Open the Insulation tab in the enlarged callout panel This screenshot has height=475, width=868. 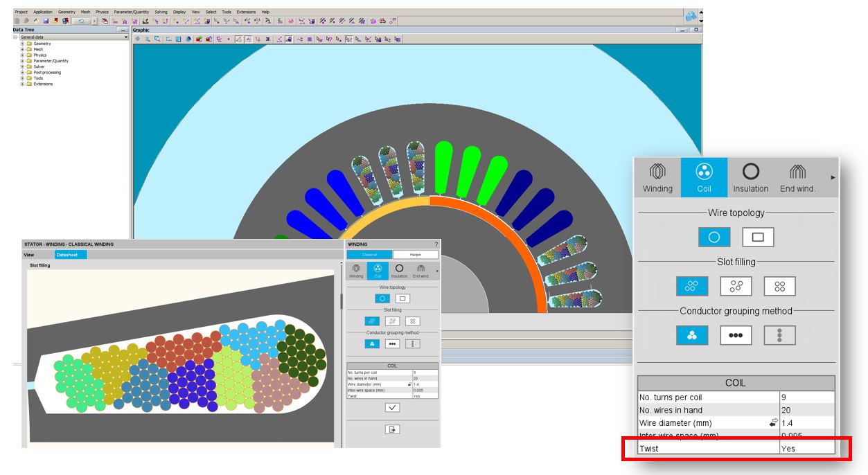tap(750, 178)
